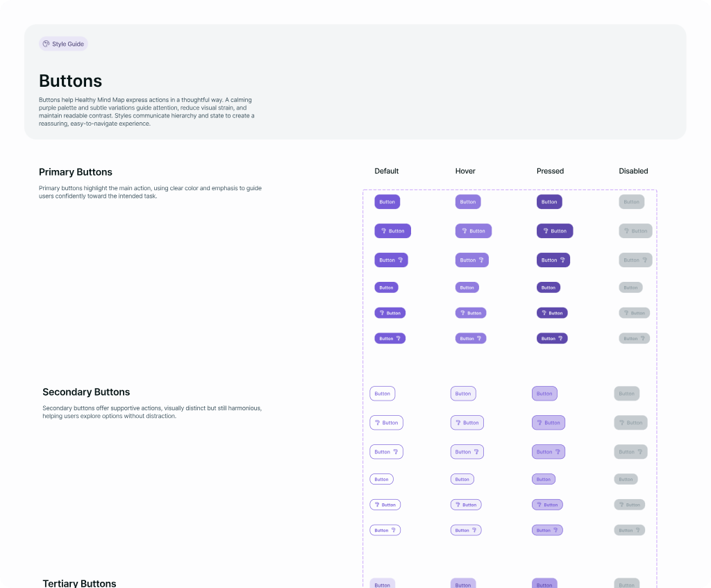The height and width of the screenshot is (588, 711).
Task: Click leading icon in secondary Default small button
Action: (377, 505)
